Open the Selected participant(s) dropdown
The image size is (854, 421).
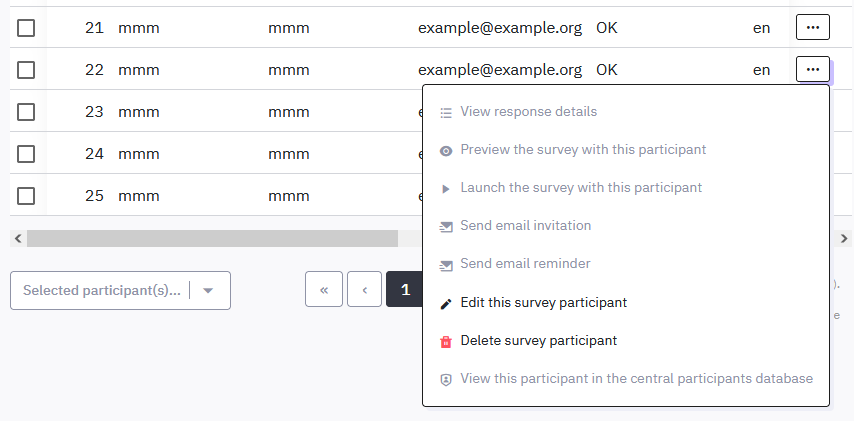coord(120,290)
